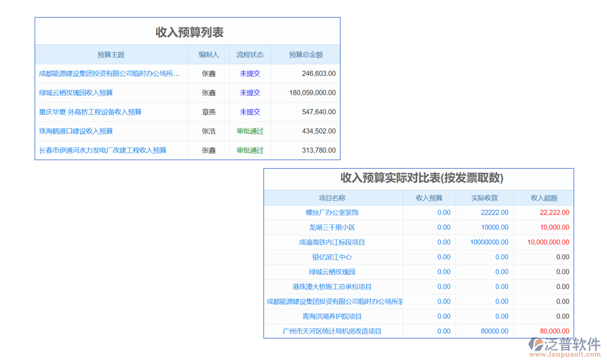Viewport: 607px width, 364px height.
Task: Click the 10000000.00 actual receipt value
Action: [x=489, y=242]
